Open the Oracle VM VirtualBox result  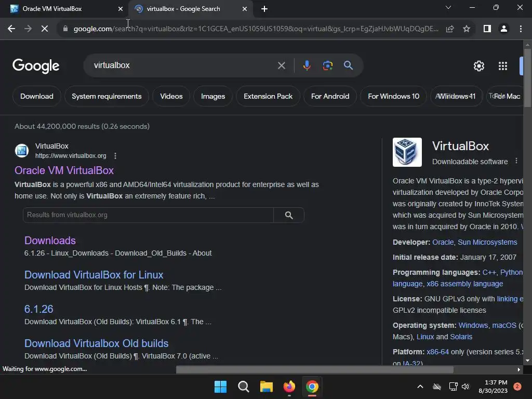(x=64, y=170)
